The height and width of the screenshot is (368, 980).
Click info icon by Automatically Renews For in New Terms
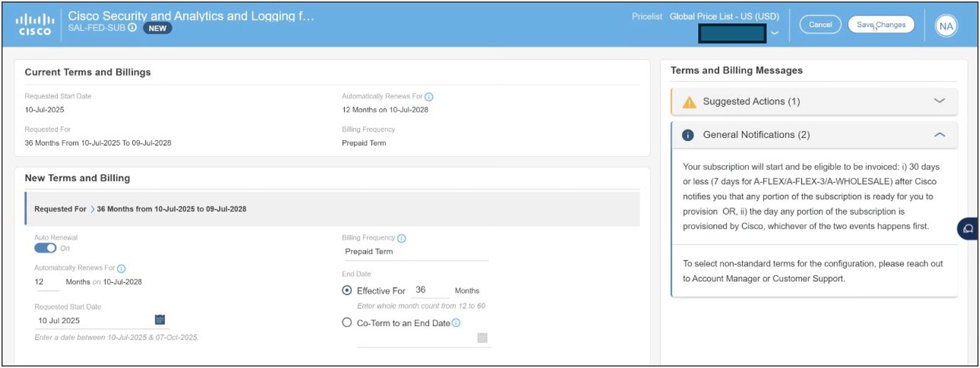pos(121,269)
